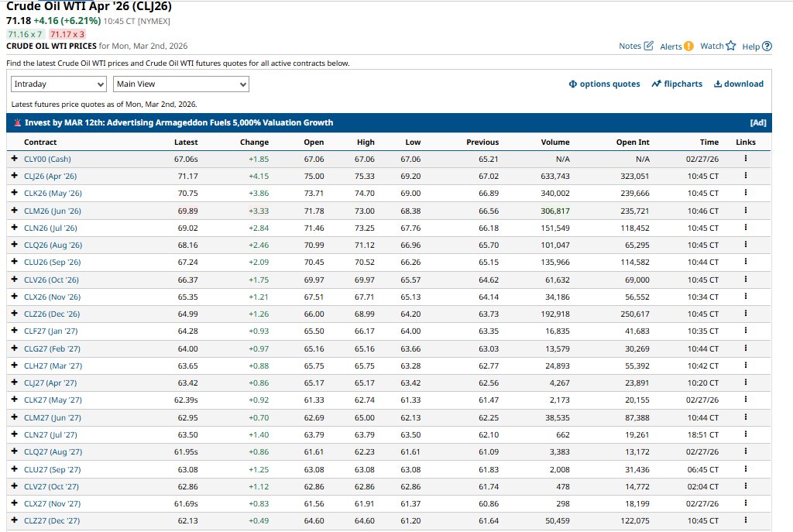Click the red 71.17 x 3 ask quote
Viewport: 793px width, 532px height.
(67, 34)
